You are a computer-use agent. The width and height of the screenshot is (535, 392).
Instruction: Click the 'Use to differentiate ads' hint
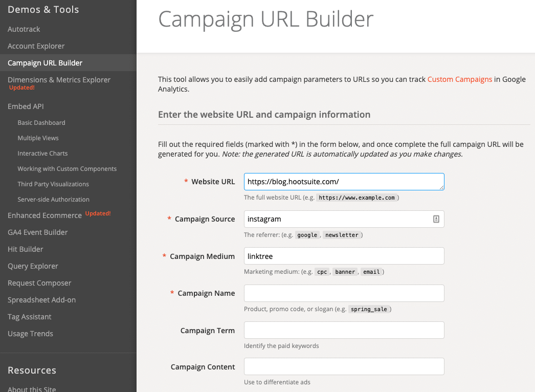click(277, 382)
